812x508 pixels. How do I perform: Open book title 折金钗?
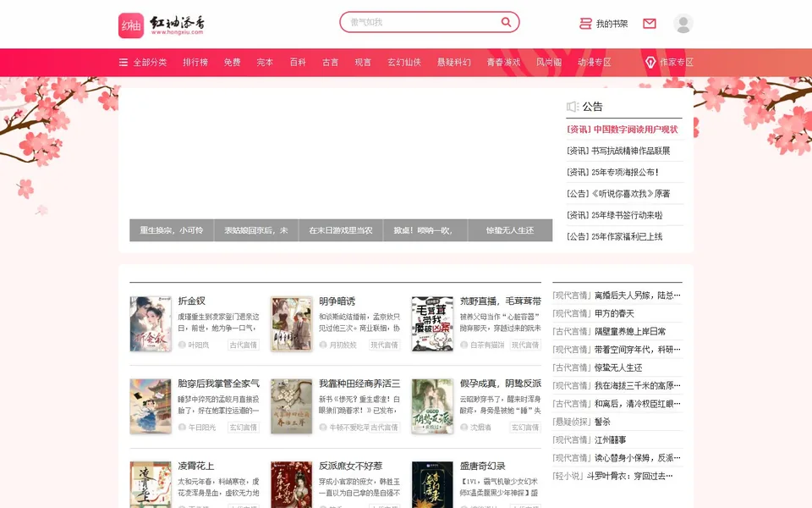tap(192, 301)
